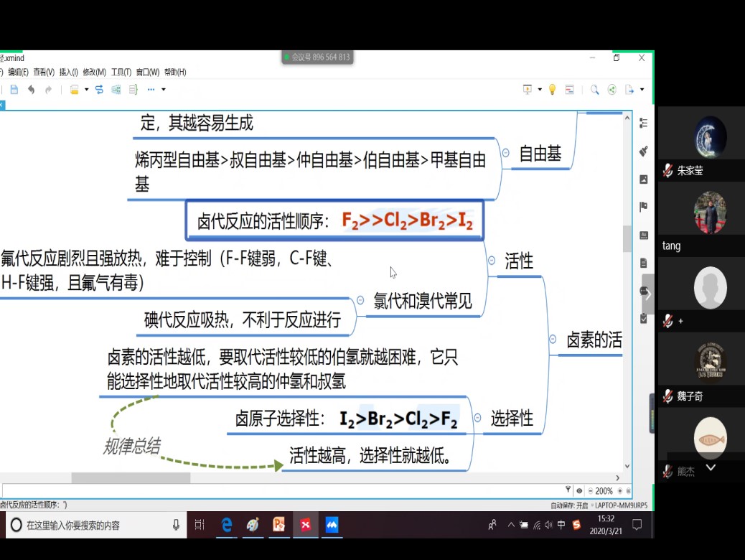Open the Image panel in sidebar
Viewport: 745px width, 560px height.
[643, 179]
